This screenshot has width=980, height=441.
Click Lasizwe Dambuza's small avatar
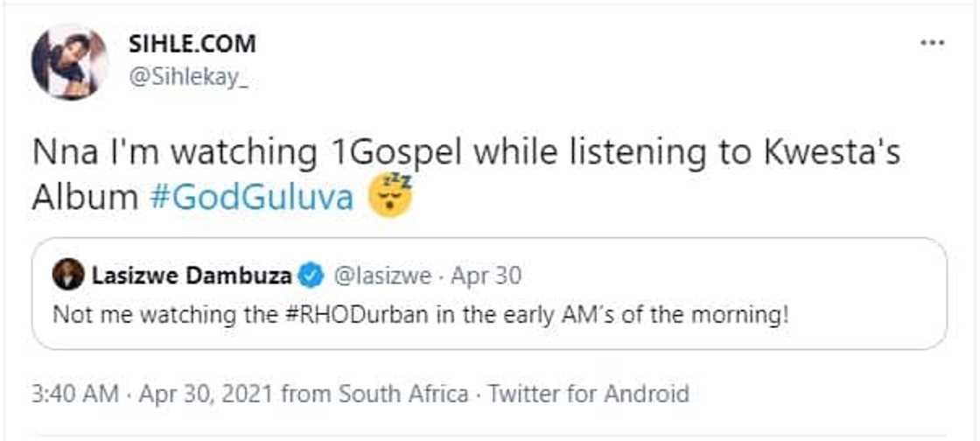point(68,276)
